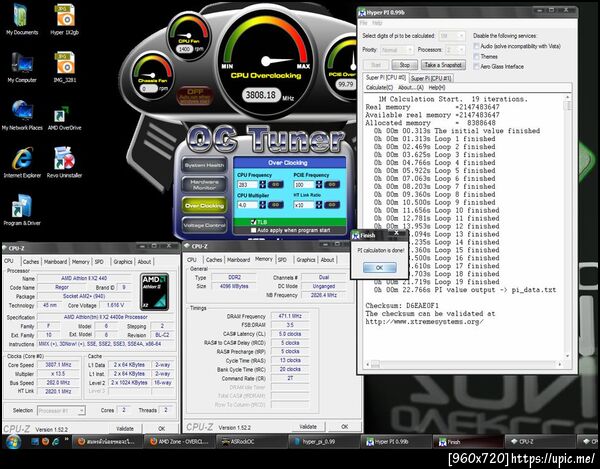Click the Internet Explorer quick launch icon
The width and height of the screenshot is (600, 469).
[56, 441]
